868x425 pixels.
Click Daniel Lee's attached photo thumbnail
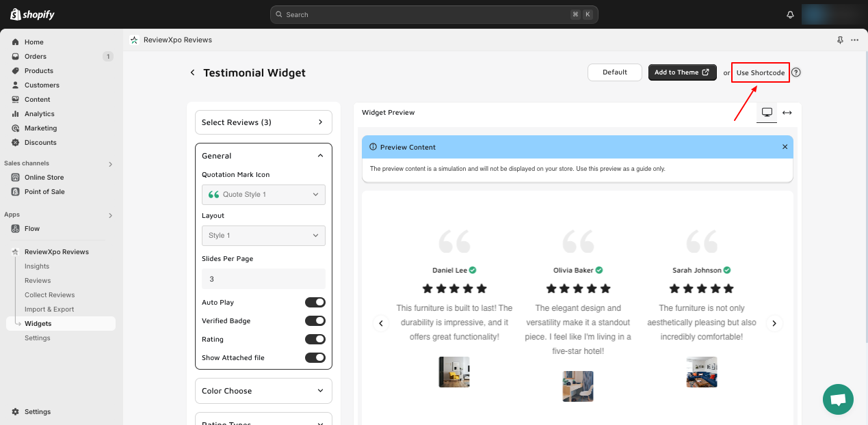click(454, 372)
